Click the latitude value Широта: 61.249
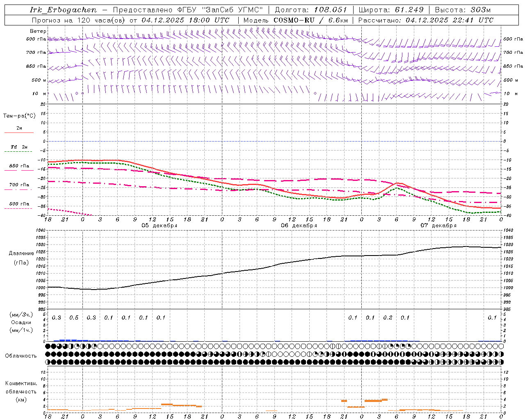Image resolution: width=525 pixels, height=420 pixels. coord(391,10)
